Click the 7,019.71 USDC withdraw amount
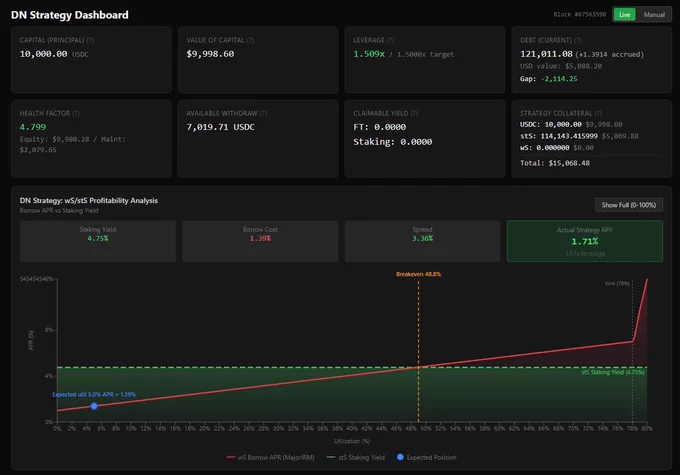 pos(220,127)
